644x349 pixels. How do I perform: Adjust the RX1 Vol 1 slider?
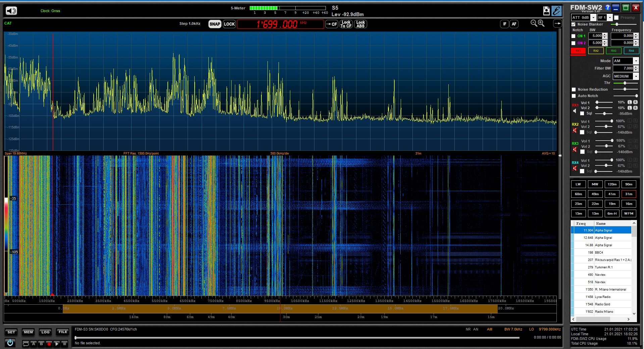pos(597,102)
